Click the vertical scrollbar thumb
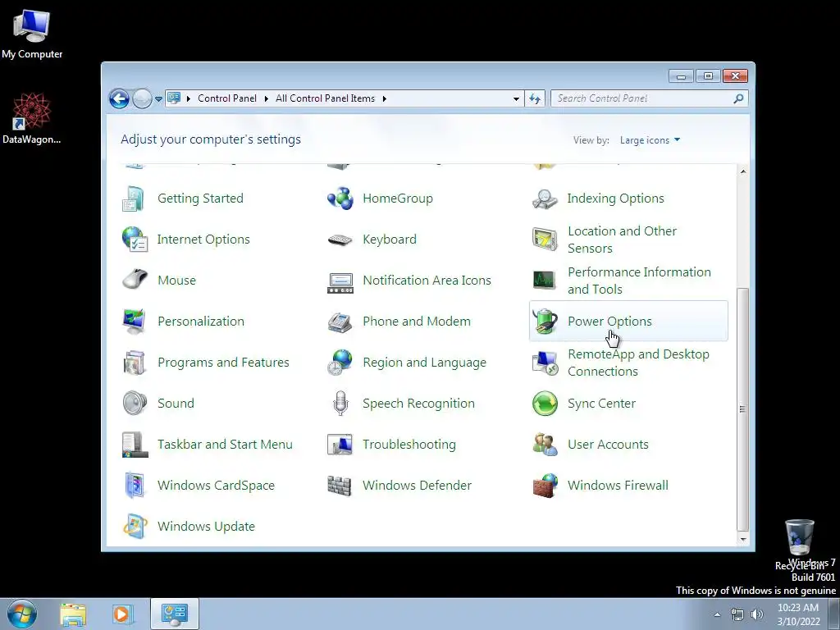Screen dimensions: 840x630 pos(743,409)
